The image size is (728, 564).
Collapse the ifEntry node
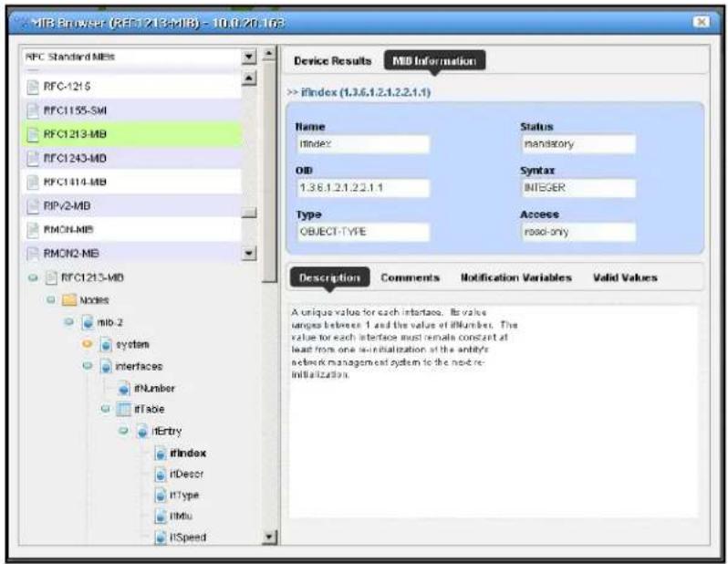coord(123,431)
